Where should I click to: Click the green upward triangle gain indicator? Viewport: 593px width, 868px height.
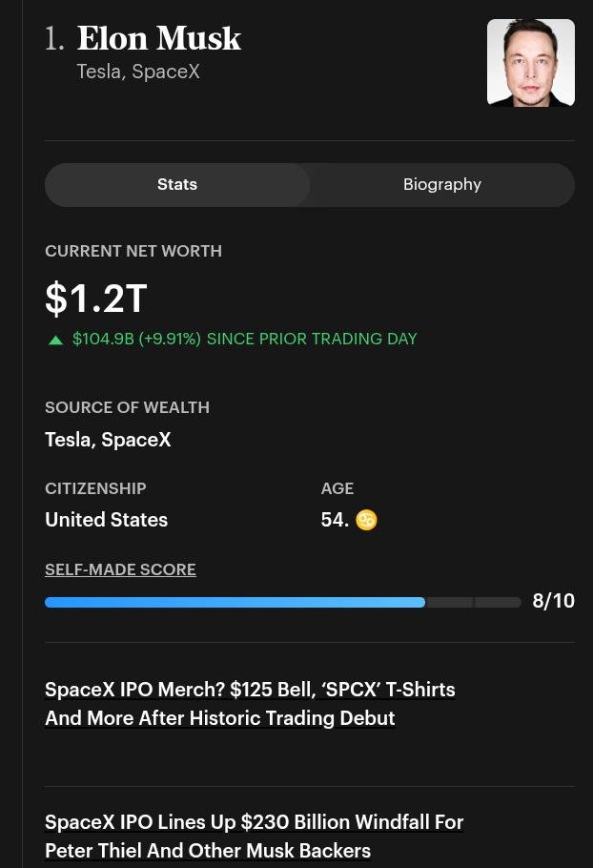point(55,340)
